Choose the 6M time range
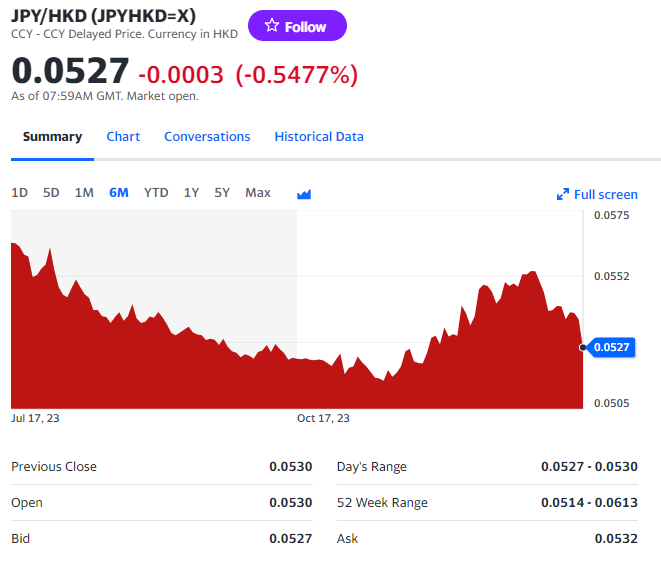661x561 pixels. click(118, 192)
